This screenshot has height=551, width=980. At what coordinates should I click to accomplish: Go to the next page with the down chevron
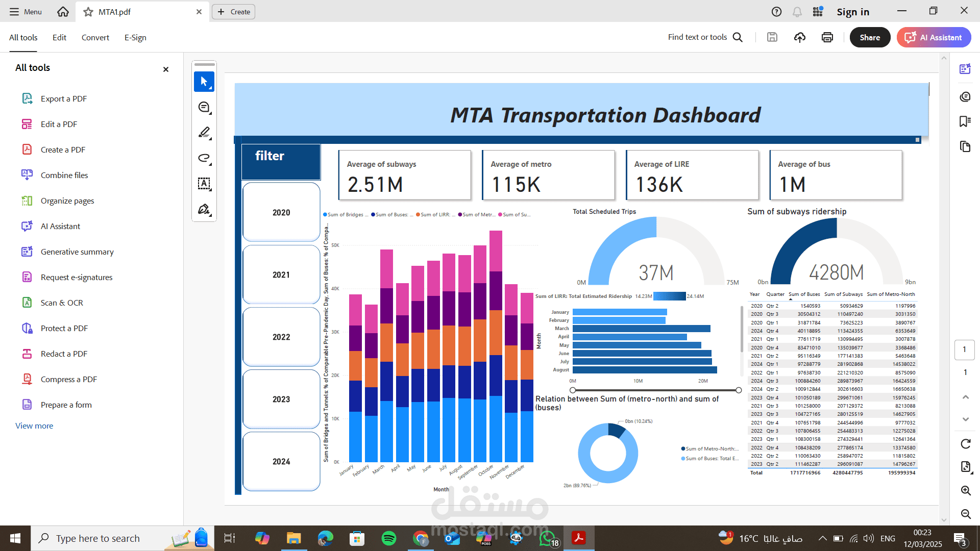click(x=966, y=419)
